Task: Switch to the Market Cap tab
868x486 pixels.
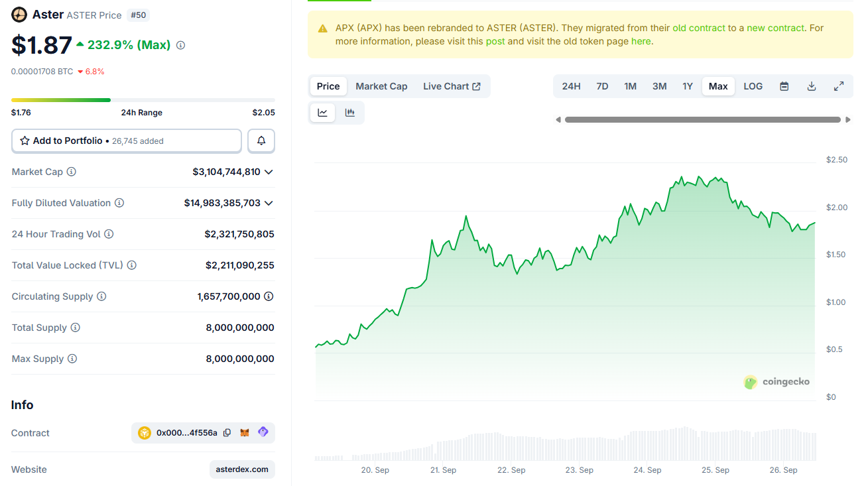Action: point(381,86)
